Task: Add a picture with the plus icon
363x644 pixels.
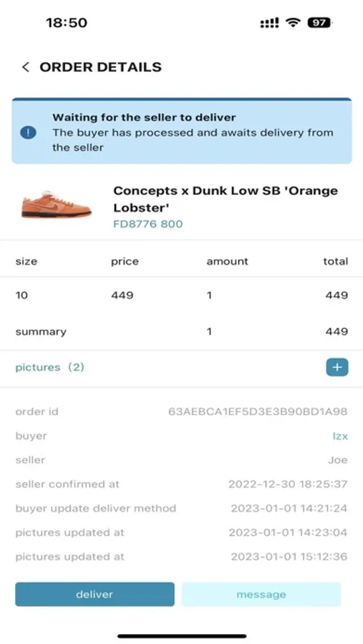Action: 337,367
